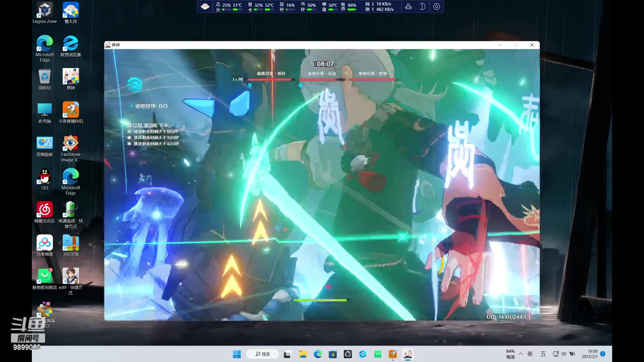Expand the hidden tray icons chevron
This screenshot has width=644, height=362.
(x=521, y=354)
